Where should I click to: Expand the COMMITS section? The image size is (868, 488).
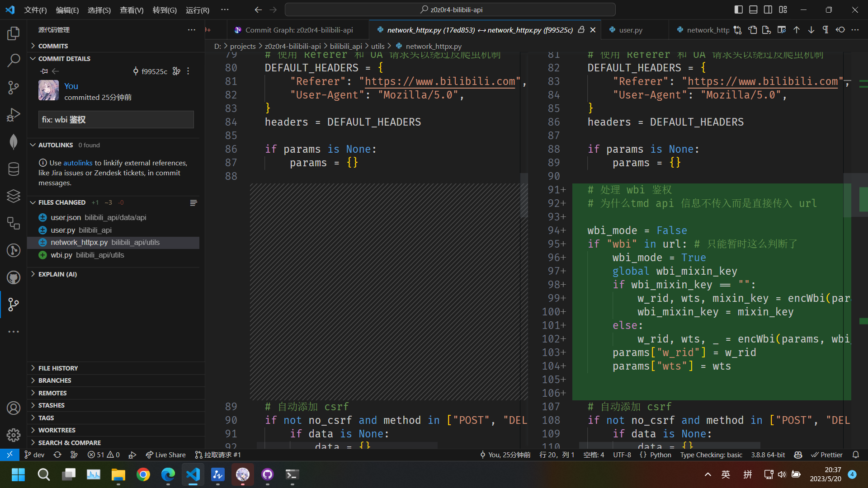53,46
